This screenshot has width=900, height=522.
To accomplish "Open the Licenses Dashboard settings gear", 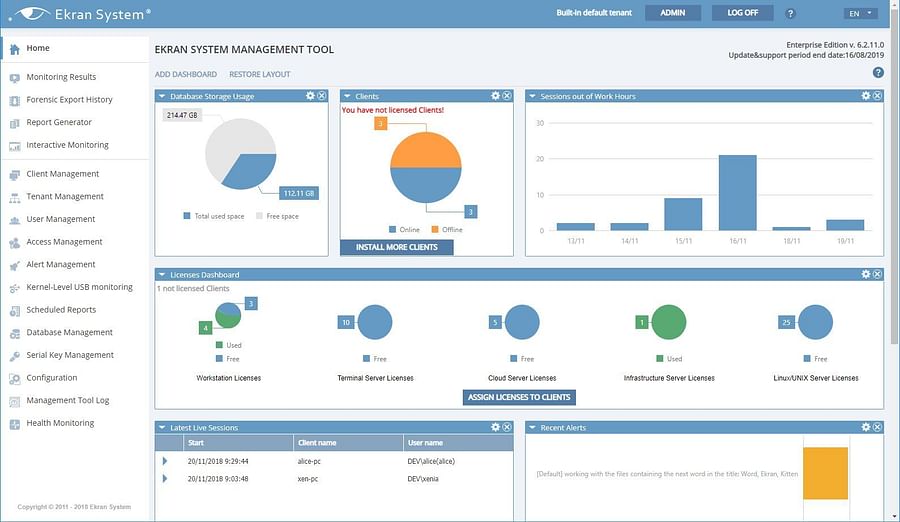I will (866, 274).
